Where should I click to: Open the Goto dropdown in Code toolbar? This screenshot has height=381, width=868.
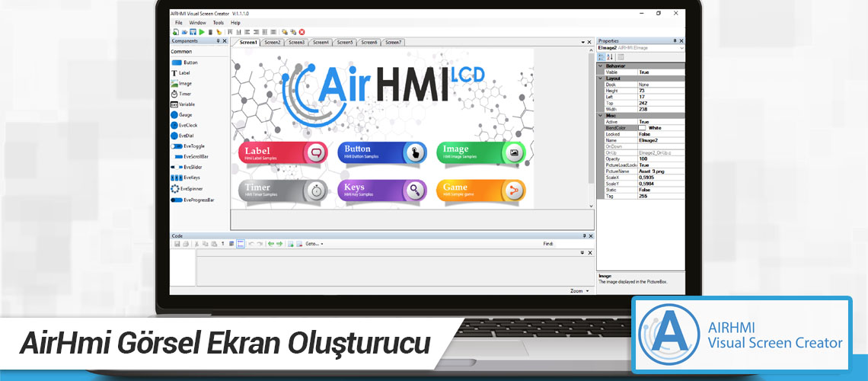click(x=314, y=244)
